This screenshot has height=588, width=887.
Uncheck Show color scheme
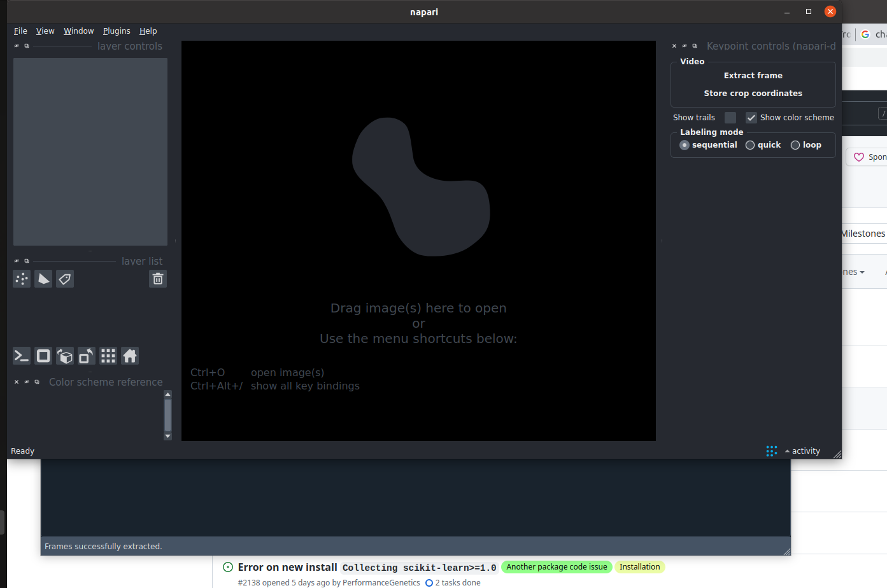pyautogui.click(x=751, y=117)
